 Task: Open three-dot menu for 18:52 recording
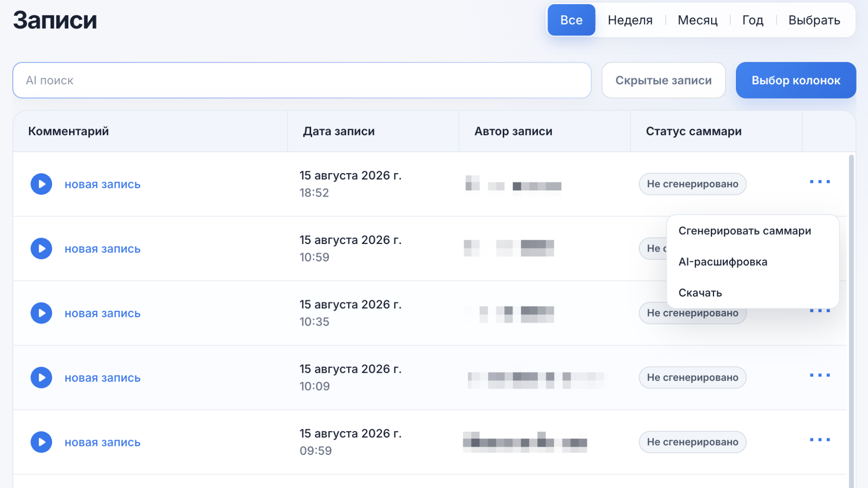point(820,182)
